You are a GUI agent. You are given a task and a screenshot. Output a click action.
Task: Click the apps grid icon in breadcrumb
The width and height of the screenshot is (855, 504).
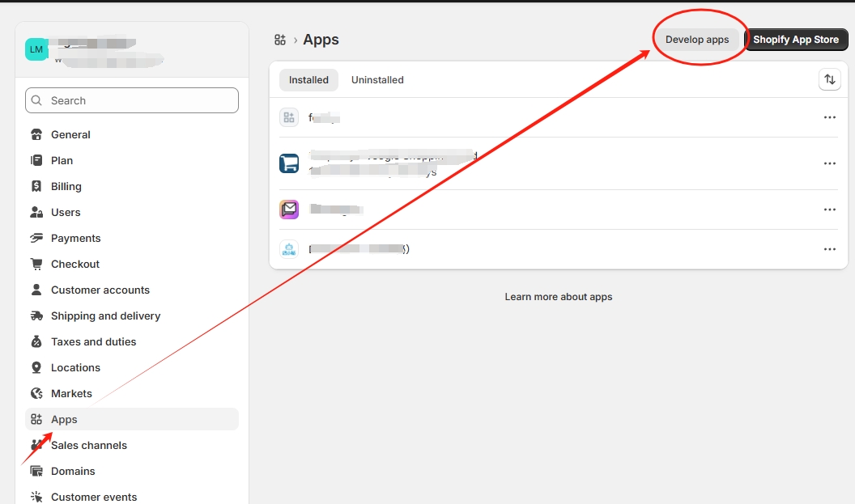(280, 40)
